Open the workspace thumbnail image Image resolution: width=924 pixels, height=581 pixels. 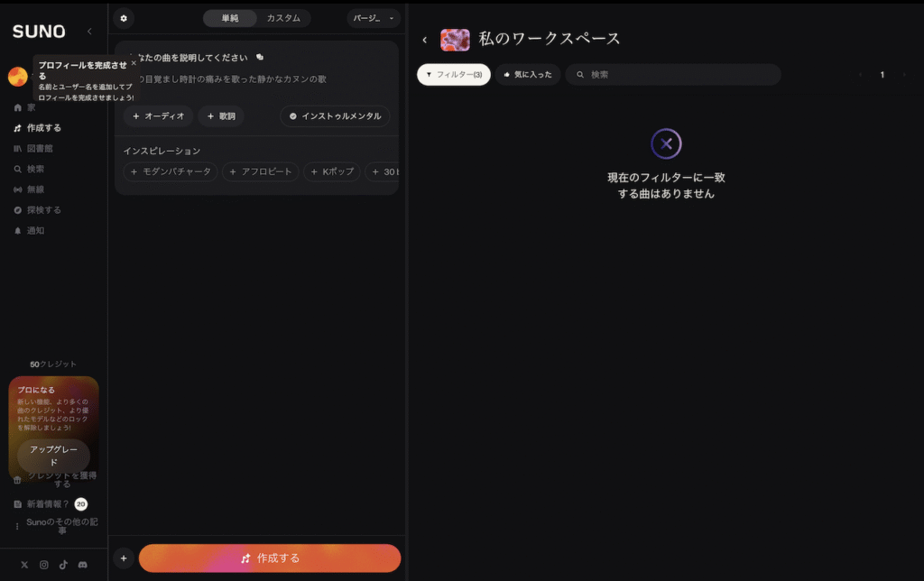tap(455, 40)
